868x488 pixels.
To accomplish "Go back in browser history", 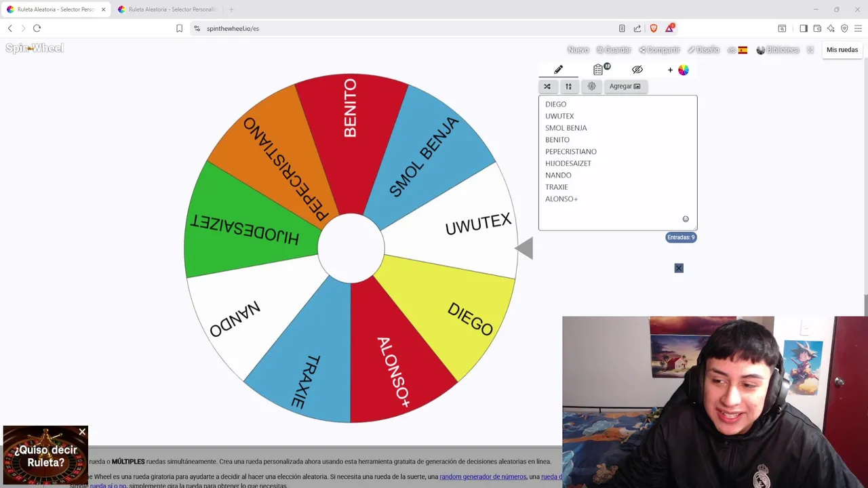I will pyautogui.click(x=9, y=28).
